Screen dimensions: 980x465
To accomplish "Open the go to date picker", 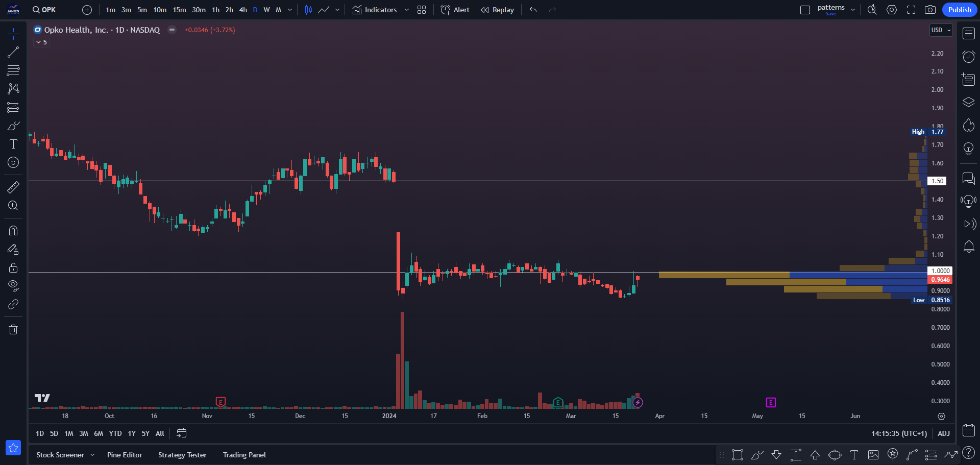I will [181, 433].
